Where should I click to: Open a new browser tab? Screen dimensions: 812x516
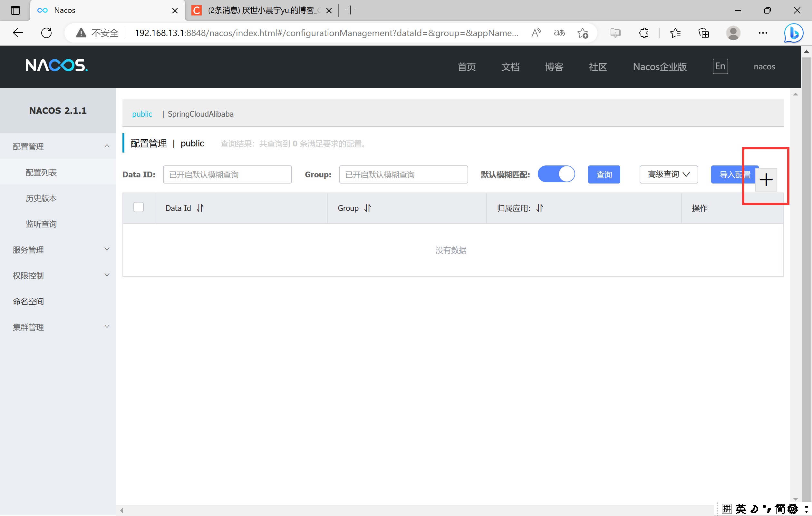(x=350, y=10)
